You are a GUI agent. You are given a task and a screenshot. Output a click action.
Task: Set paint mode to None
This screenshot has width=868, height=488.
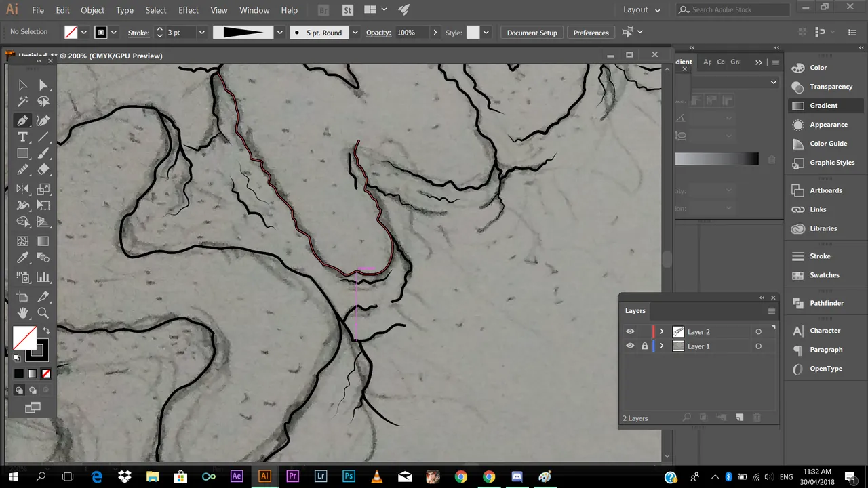[46, 373]
